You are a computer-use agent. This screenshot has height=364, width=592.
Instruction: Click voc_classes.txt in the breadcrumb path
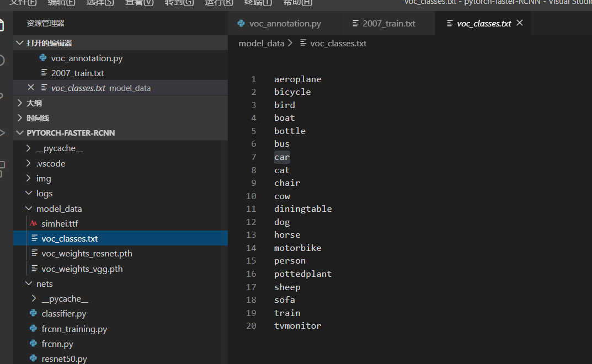[338, 44]
